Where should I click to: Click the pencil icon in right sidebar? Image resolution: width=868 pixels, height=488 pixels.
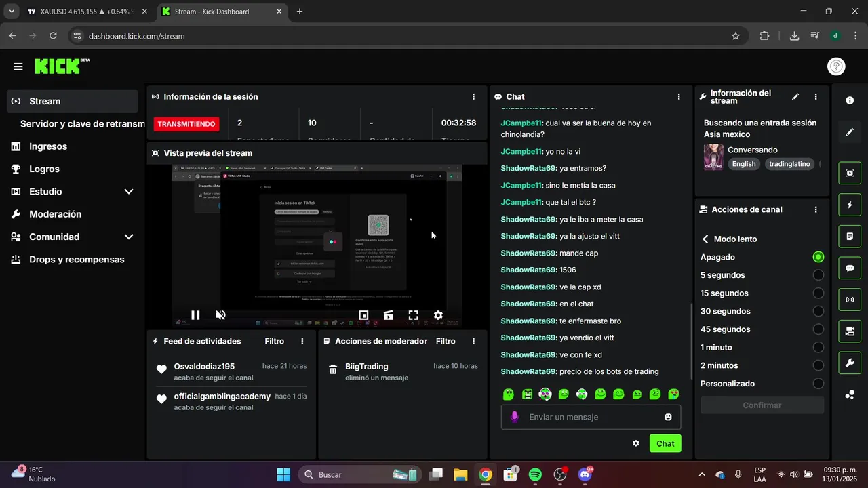[x=850, y=132]
